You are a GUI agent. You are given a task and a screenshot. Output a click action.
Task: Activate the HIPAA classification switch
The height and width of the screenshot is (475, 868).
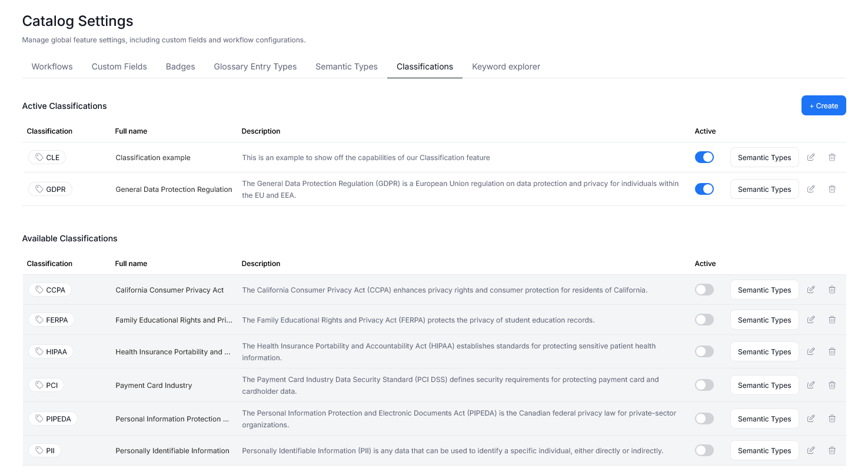click(x=704, y=351)
